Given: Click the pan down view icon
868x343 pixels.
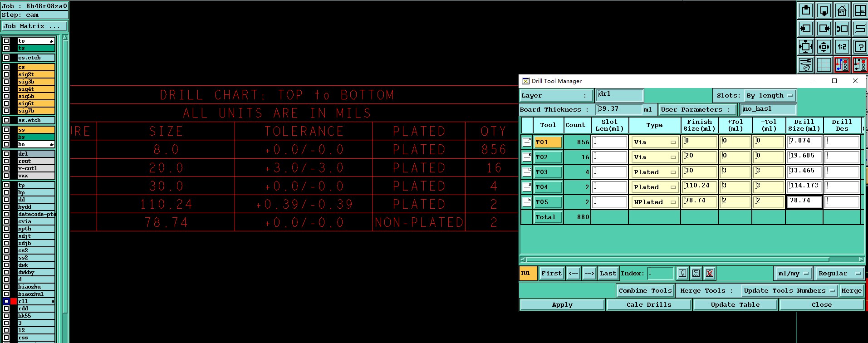Looking at the screenshot, I should pos(824,10).
